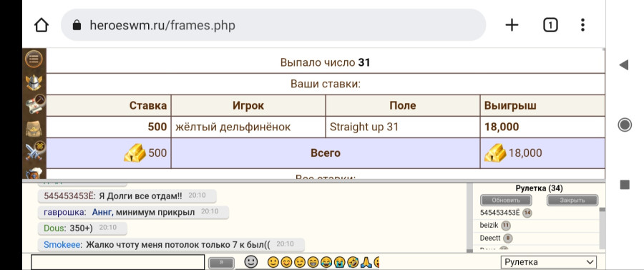Viewport: 644px width, 270px height.
Task: Open the knight helmet character icon
Action: (34, 82)
